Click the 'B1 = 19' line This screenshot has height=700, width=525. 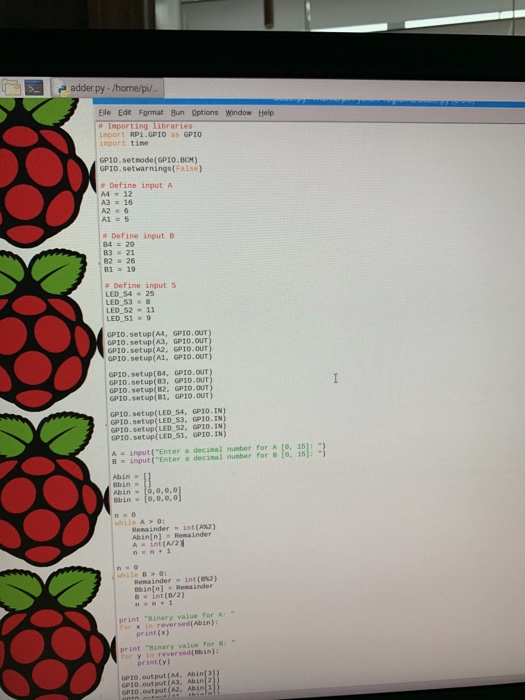pos(120,269)
